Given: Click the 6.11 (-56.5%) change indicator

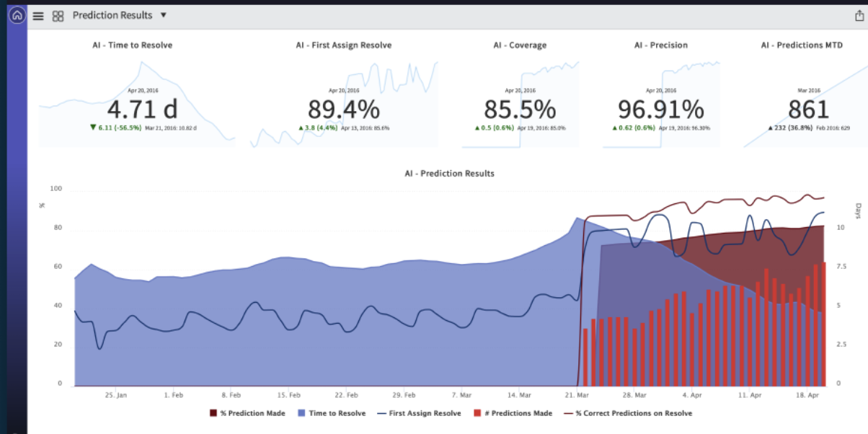Looking at the screenshot, I should (115, 128).
